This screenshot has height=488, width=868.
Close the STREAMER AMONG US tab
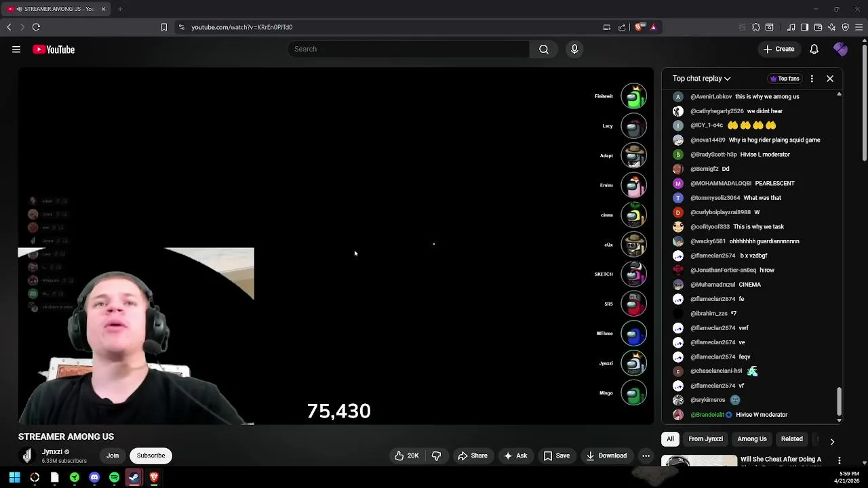[103, 9]
